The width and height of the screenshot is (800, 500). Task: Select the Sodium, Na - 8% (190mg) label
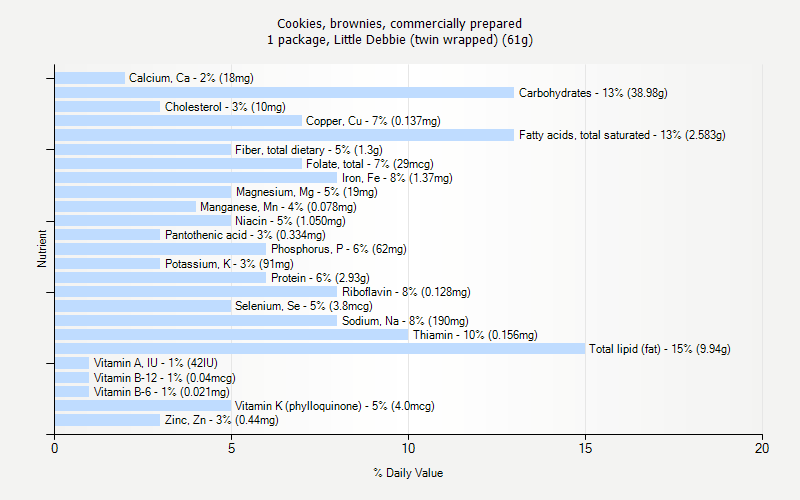click(x=405, y=321)
